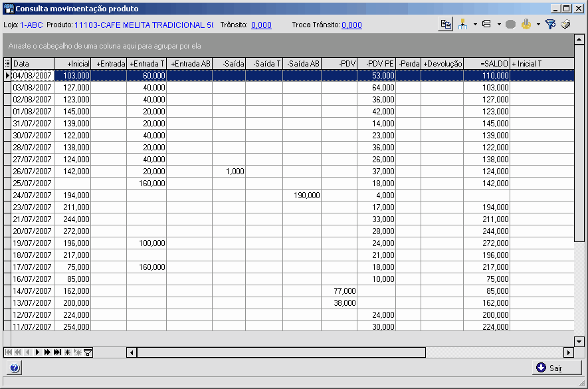
Task: Click the group-by panel hint area text
Action: tap(104, 46)
